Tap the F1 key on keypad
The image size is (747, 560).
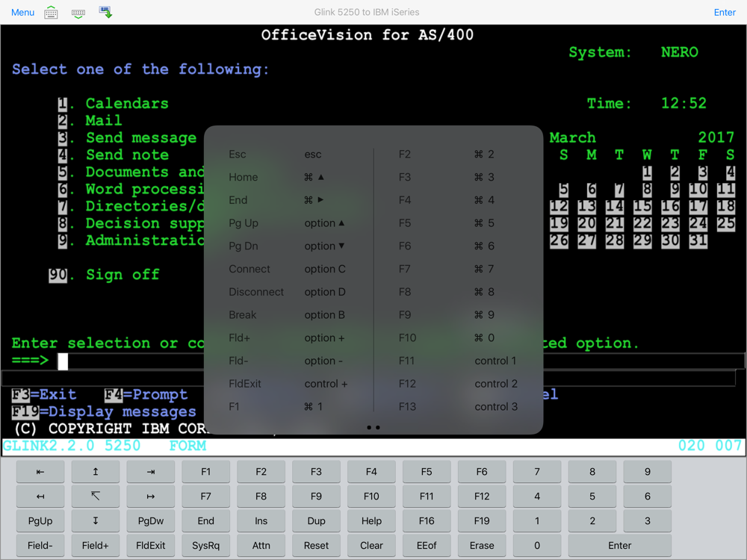tap(206, 472)
